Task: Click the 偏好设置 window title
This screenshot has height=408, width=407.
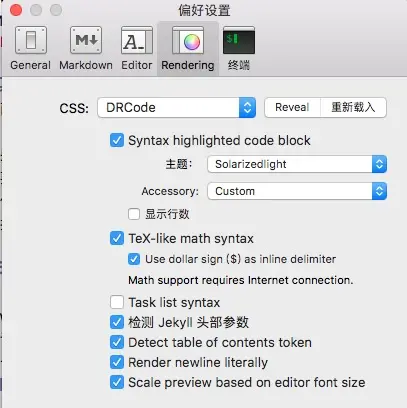Action: pos(204,10)
